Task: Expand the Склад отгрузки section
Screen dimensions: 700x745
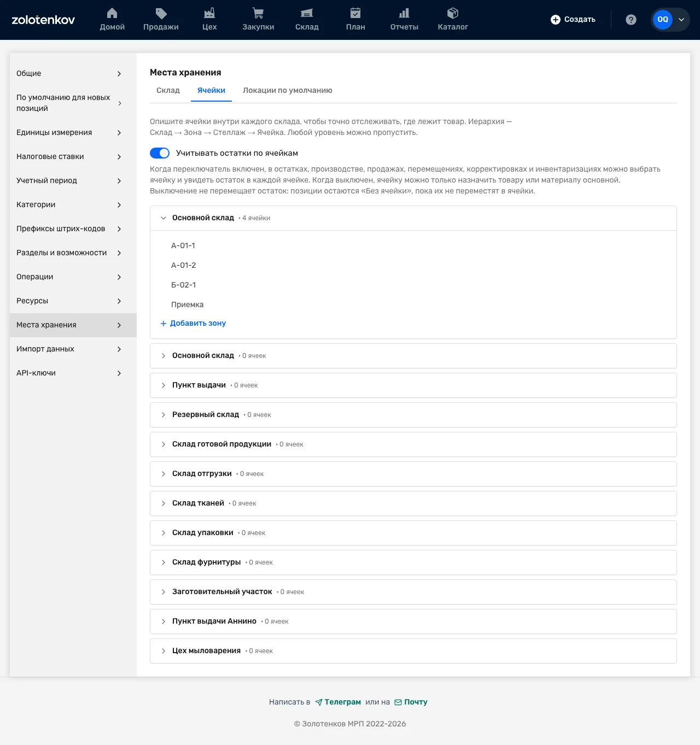Action: tap(413, 474)
